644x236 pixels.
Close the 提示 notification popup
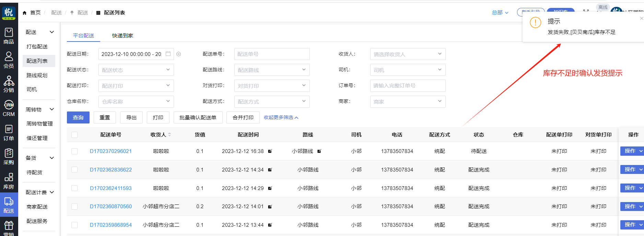click(642, 19)
